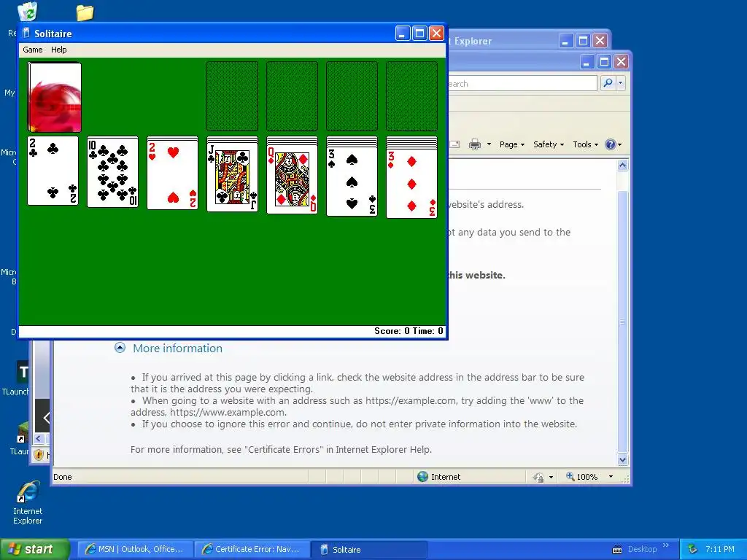Click the Print icon in Internet Explorer
747x560 pixels.
click(x=474, y=144)
